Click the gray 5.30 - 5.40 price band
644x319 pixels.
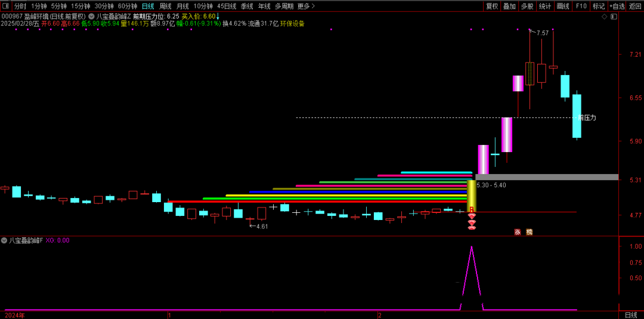click(546, 177)
